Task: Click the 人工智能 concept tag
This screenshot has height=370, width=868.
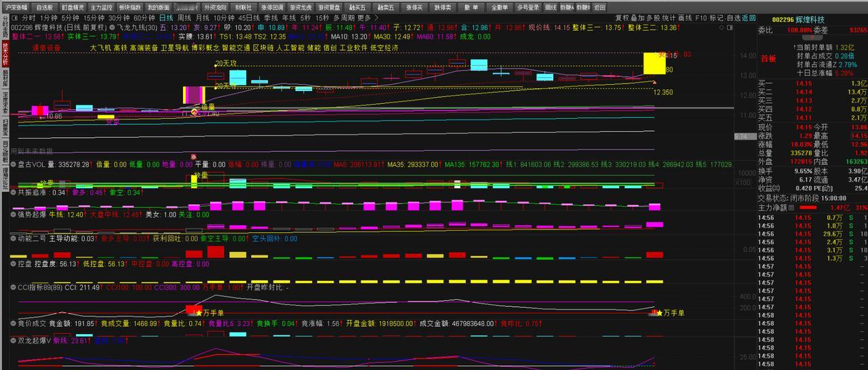Action: coord(290,48)
